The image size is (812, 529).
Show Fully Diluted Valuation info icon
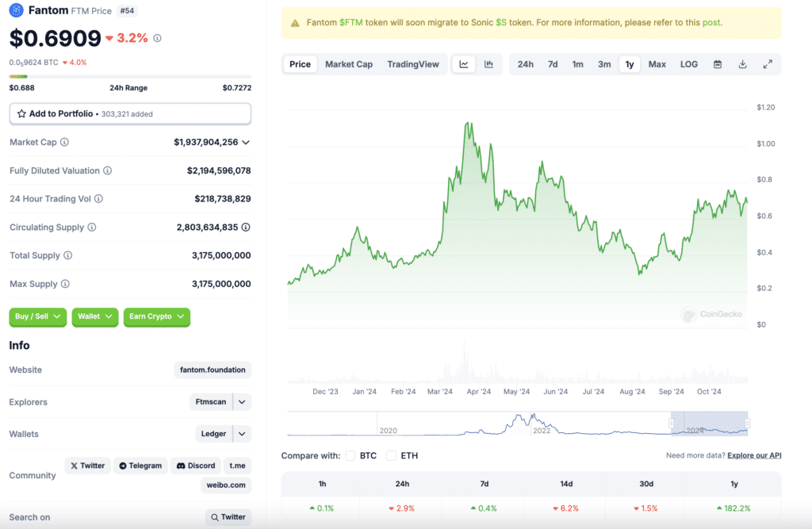(x=107, y=171)
